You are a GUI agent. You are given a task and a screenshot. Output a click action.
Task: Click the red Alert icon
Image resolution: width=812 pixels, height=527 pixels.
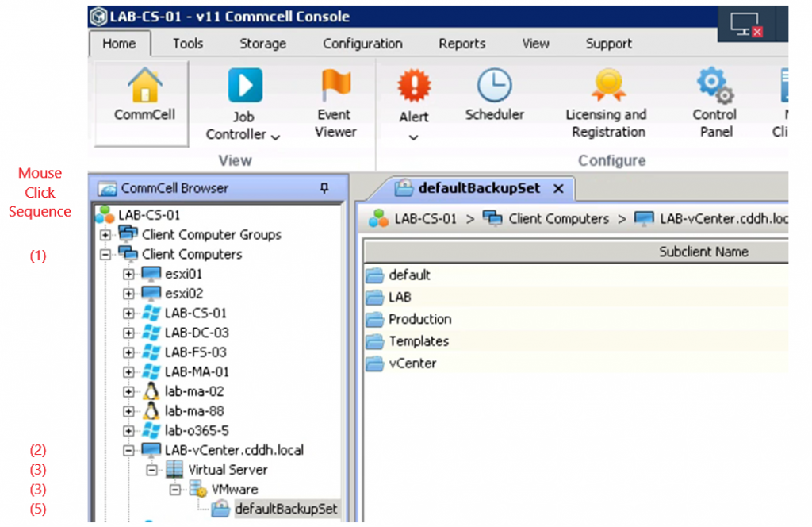point(414,85)
